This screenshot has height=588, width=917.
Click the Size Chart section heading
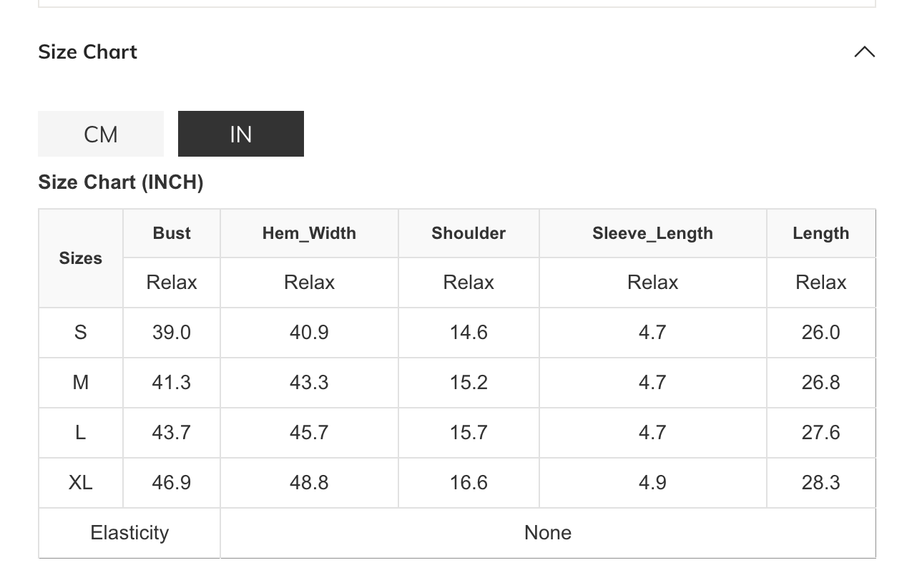88,52
